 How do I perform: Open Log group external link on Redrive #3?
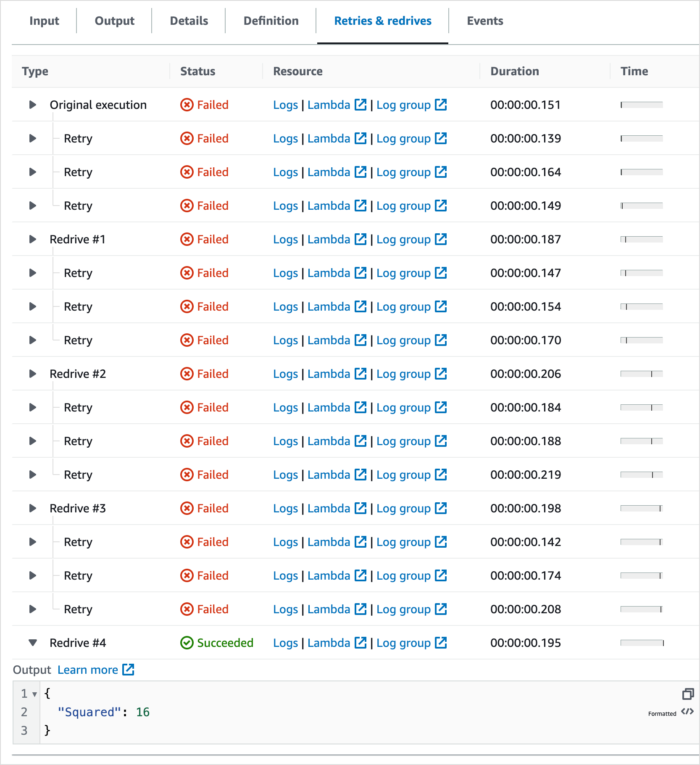pyautogui.click(x=441, y=508)
